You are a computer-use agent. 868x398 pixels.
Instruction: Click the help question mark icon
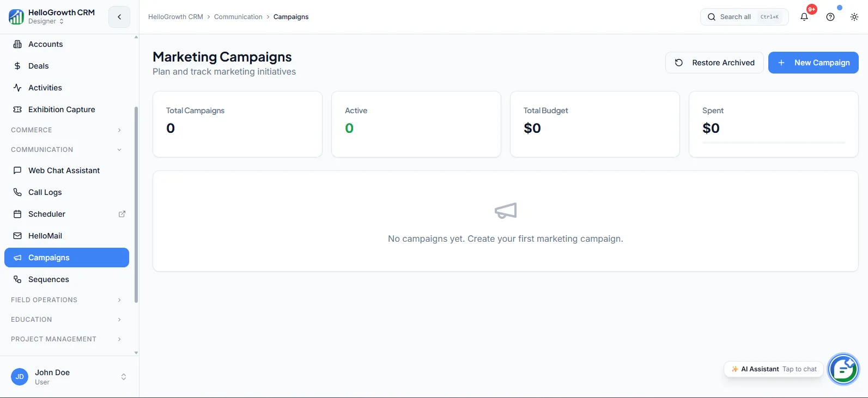click(830, 17)
